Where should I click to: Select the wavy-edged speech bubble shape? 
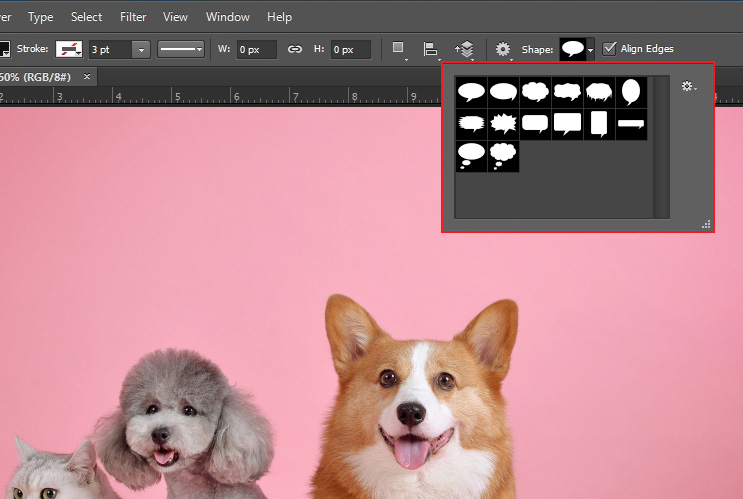(x=567, y=92)
